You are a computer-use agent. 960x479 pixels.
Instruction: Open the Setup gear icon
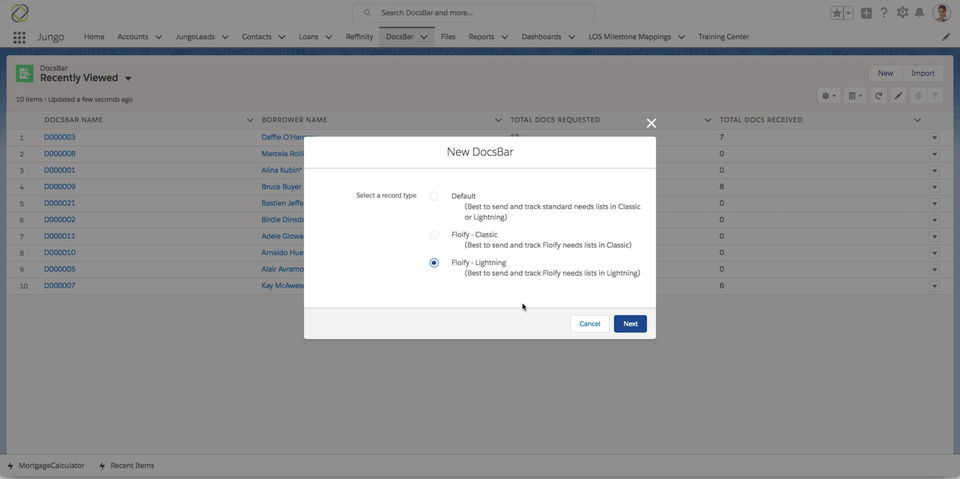902,13
